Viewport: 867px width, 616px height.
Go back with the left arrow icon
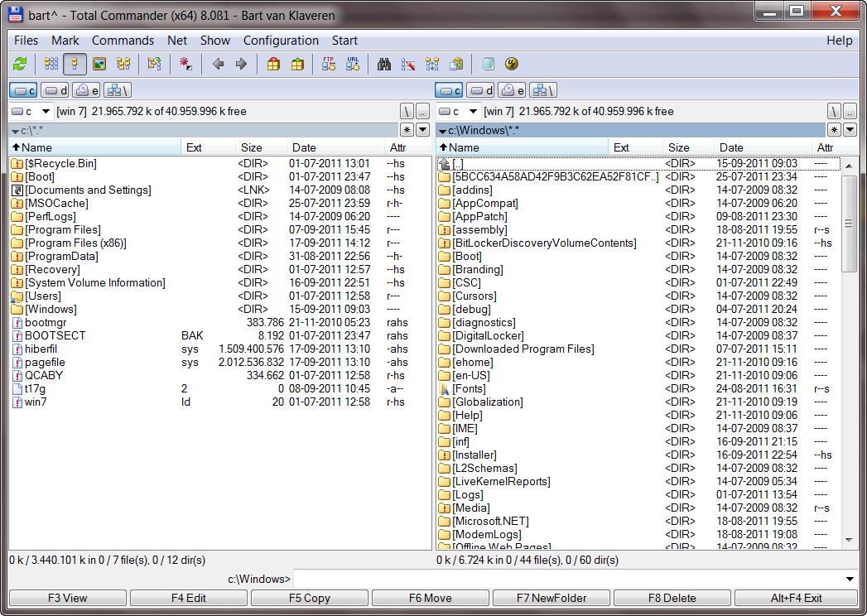218,64
